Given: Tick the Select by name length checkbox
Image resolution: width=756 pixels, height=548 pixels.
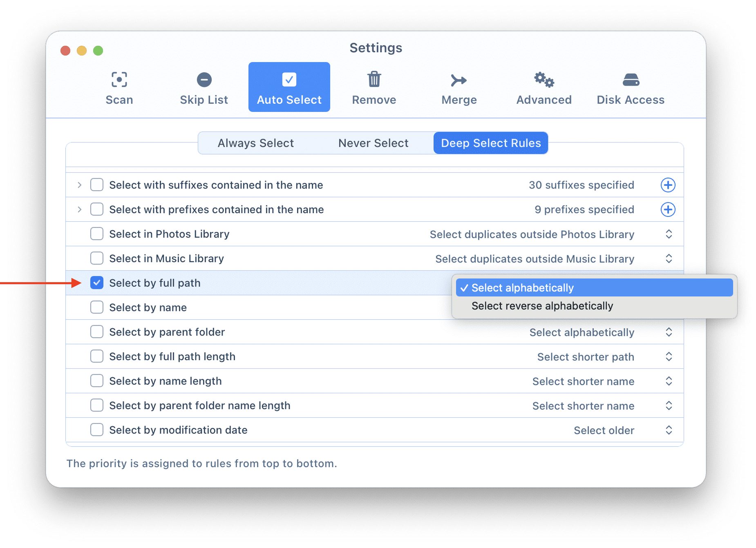Looking at the screenshot, I should 97,381.
